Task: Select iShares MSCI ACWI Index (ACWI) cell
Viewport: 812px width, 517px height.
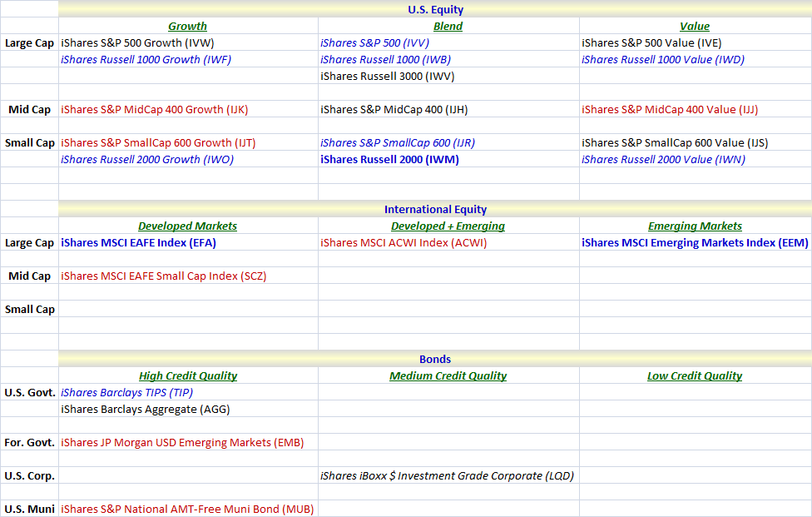Action: pyautogui.click(x=448, y=242)
